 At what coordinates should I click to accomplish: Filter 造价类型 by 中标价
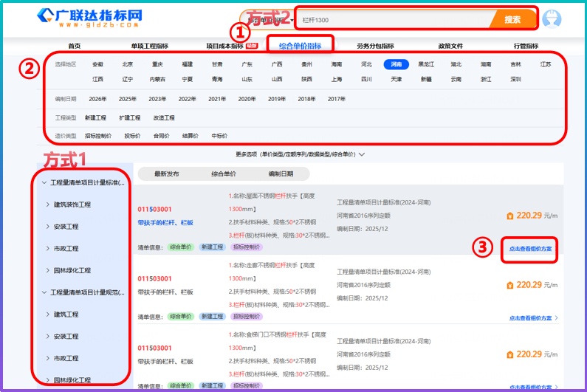point(219,136)
